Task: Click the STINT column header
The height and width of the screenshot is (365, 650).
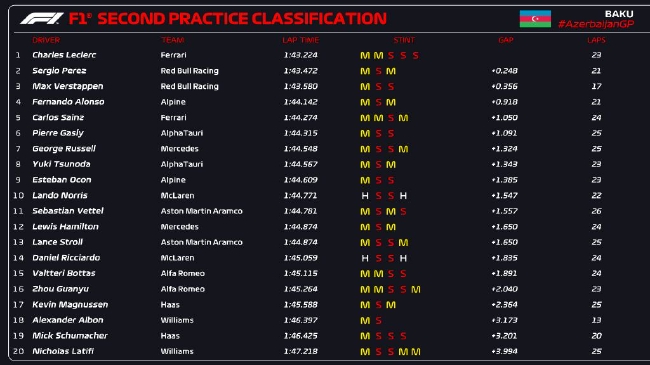Action: [x=404, y=40]
